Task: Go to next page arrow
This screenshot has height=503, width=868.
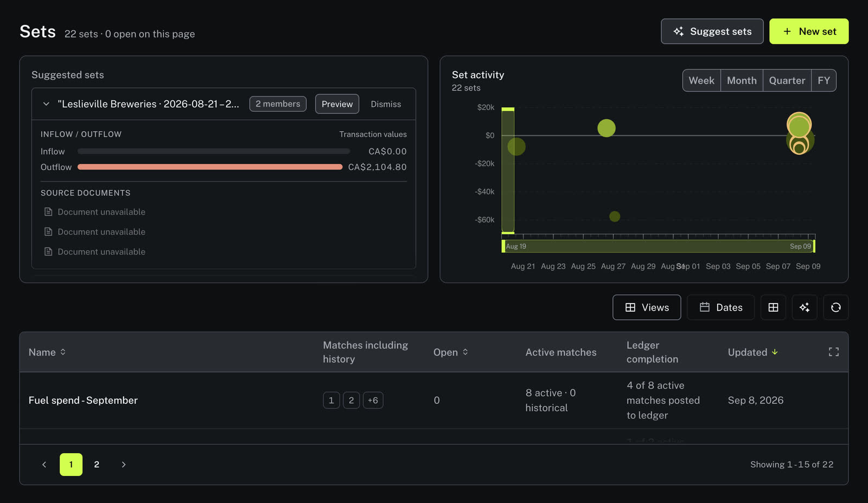Action: point(124,465)
